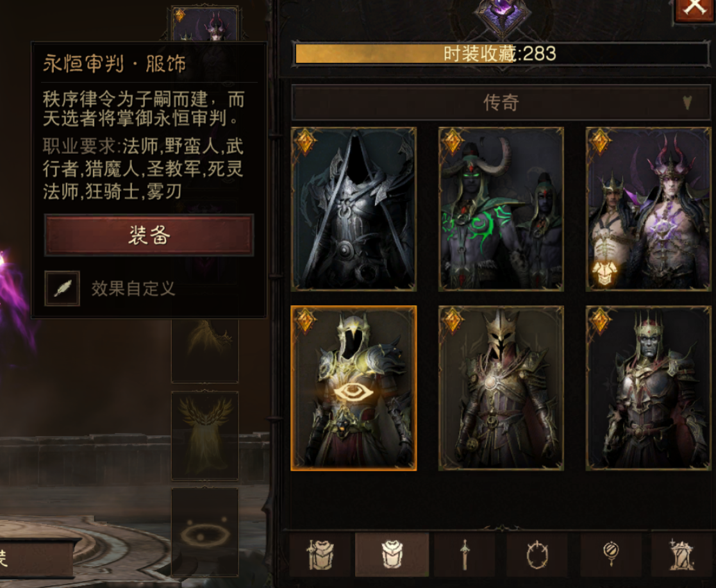The image size is (716, 588).
Task: Select the chest armor cosmetic tab icon
Action: tap(392, 554)
